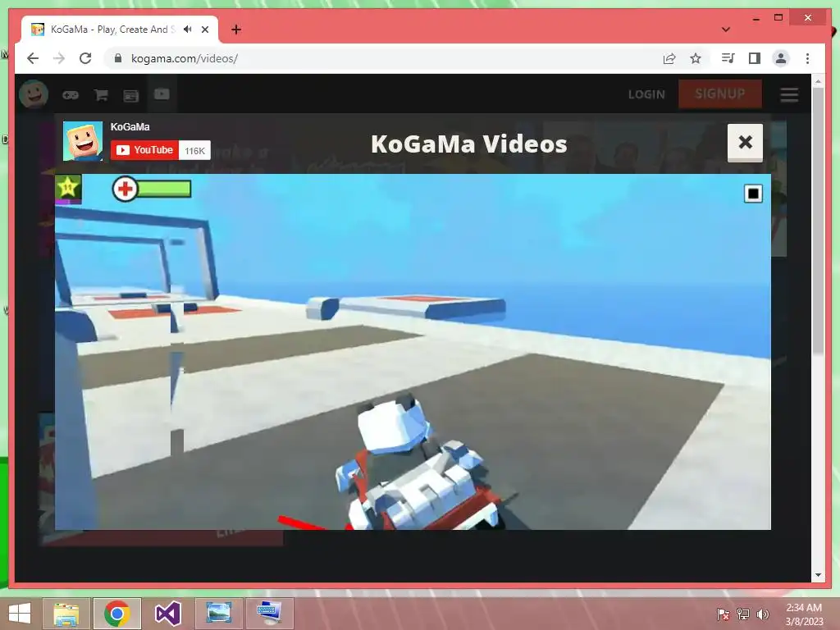The image size is (840, 630).
Task: Select the KoGaMa - Play, Create tab
Action: tap(119, 30)
